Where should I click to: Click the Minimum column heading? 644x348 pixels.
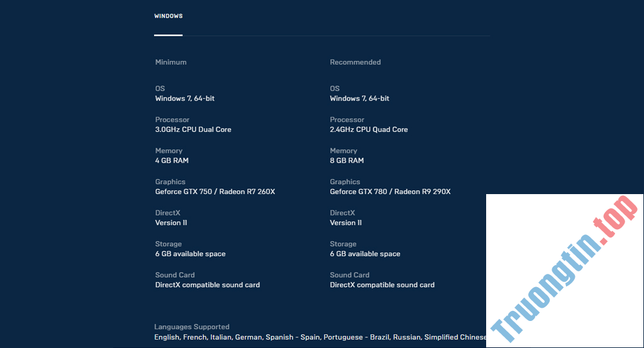(x=170, y=62)
